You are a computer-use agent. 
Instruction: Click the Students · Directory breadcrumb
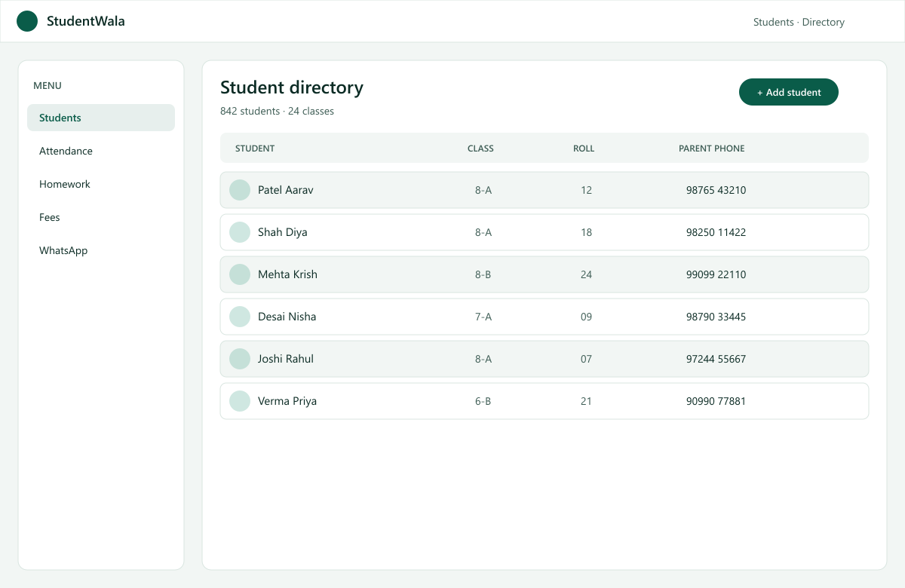coord(799,22)
